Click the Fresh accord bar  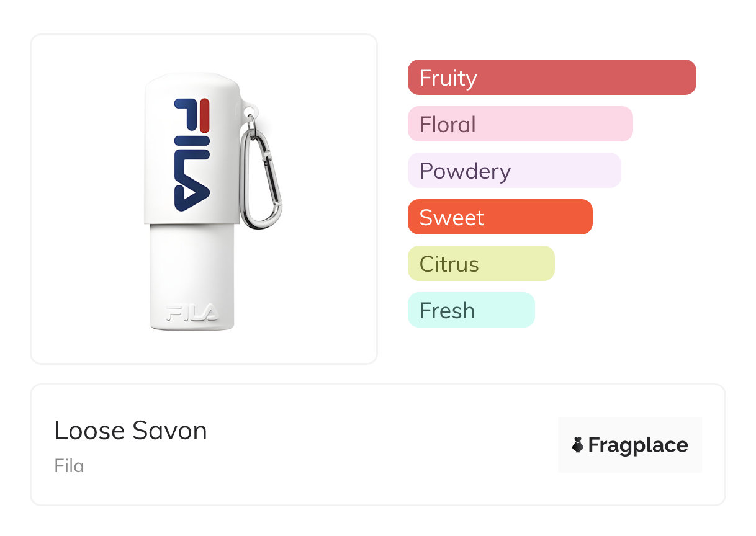(x=470, y=310)
